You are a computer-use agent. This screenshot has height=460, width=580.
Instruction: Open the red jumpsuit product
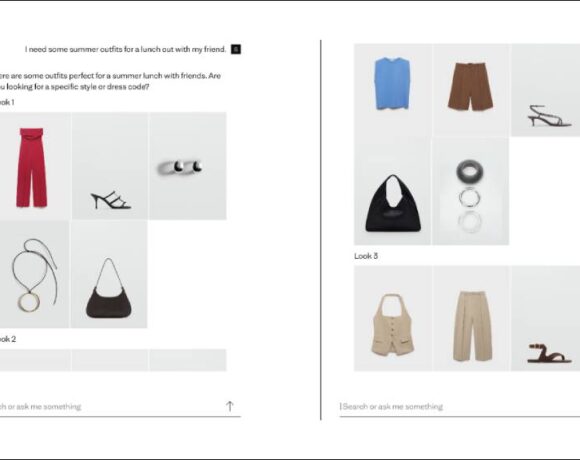click(x=34, y=166)
